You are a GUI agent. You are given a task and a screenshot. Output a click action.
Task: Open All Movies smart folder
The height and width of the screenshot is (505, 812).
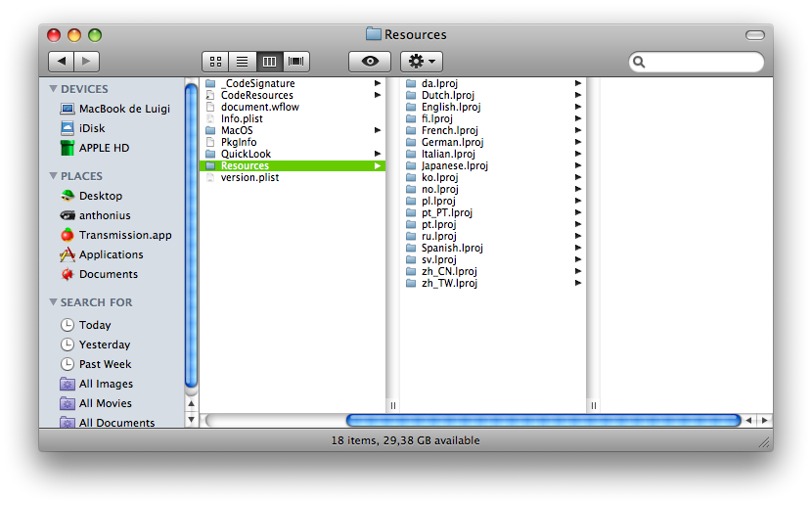coord(96,403)
